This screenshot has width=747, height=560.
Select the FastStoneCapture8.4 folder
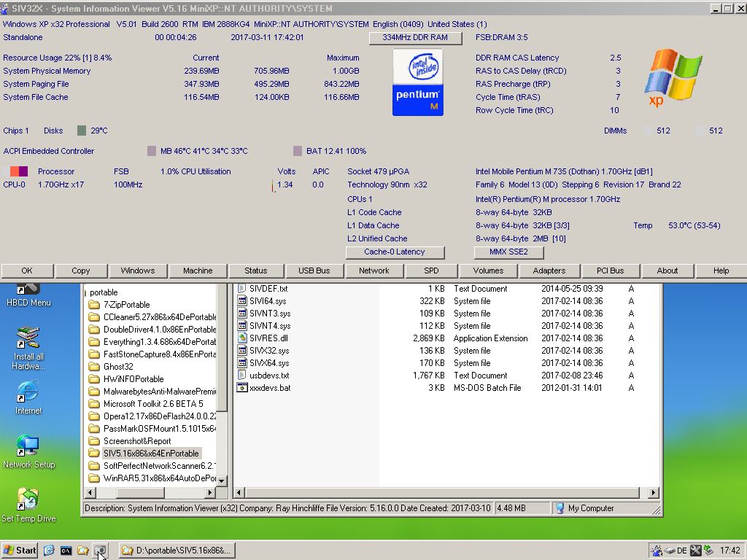click(x=160, y=354)
